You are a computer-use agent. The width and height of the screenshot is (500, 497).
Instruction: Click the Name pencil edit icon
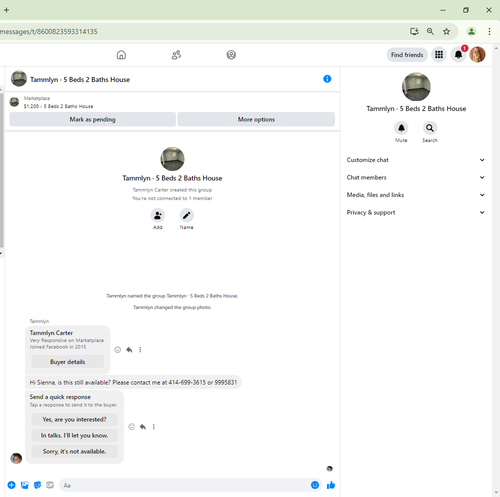(x=187, y=216)
